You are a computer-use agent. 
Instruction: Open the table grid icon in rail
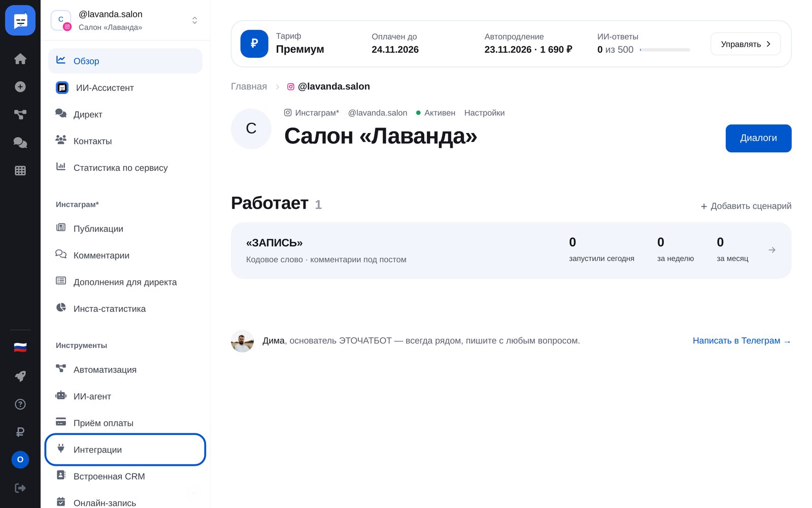pyautogui.click(x=20, y=171)
